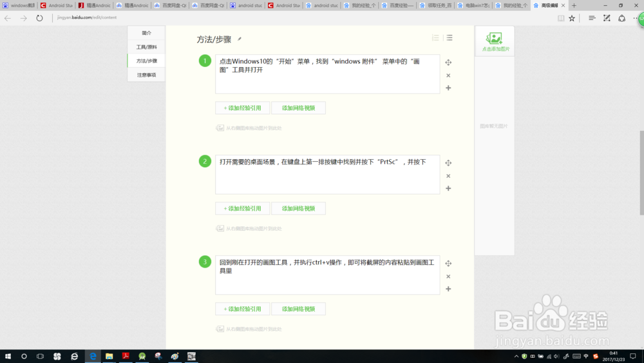
Task: Switch to the windows截屏 first tab
Action: 19,5
